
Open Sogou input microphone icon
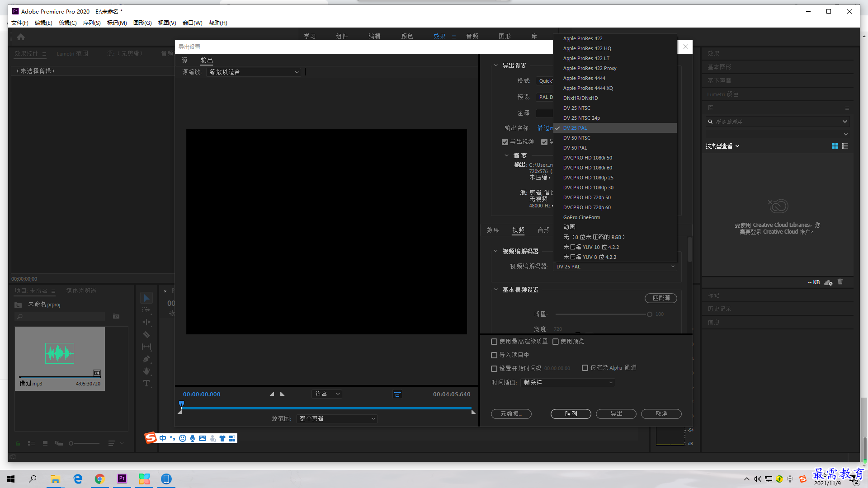pyautogui.click(x=193, y=438)
